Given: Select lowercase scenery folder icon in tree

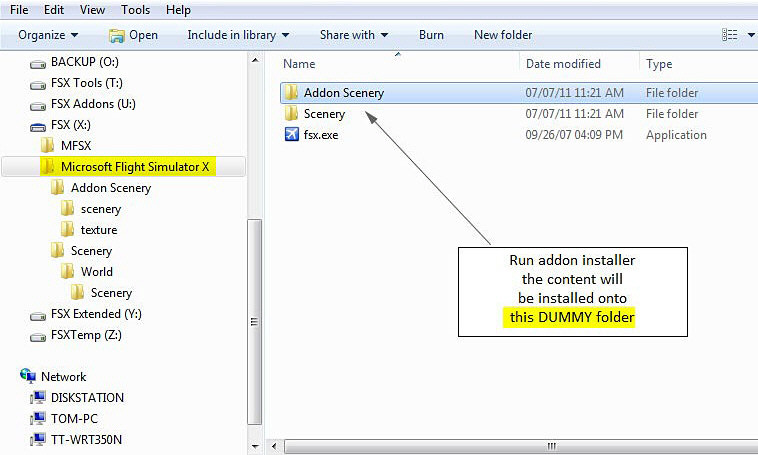Looking at the screenshot, I should 67,208.
